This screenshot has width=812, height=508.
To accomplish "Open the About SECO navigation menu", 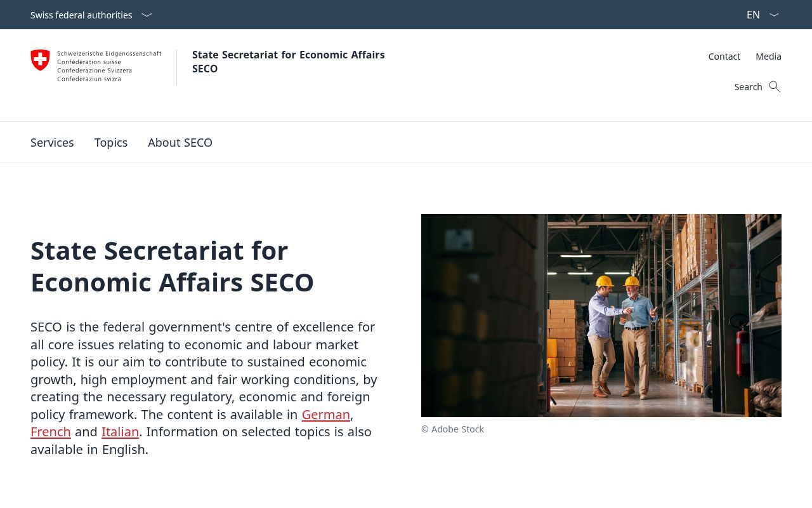I will pyautogui.click(x=180, y=142).
